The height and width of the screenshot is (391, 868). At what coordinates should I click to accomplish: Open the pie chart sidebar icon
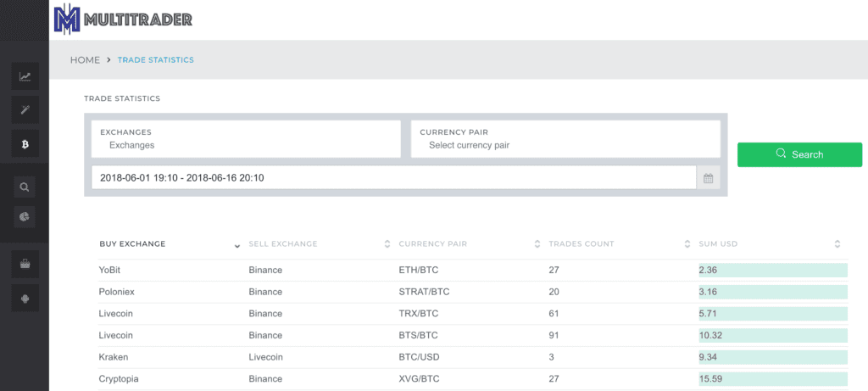pos(25,216)
